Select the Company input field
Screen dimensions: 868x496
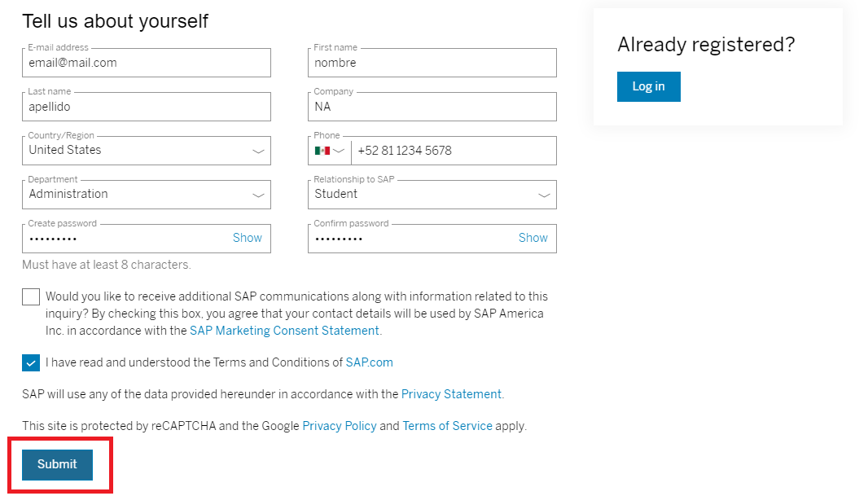tap(432, 107)
